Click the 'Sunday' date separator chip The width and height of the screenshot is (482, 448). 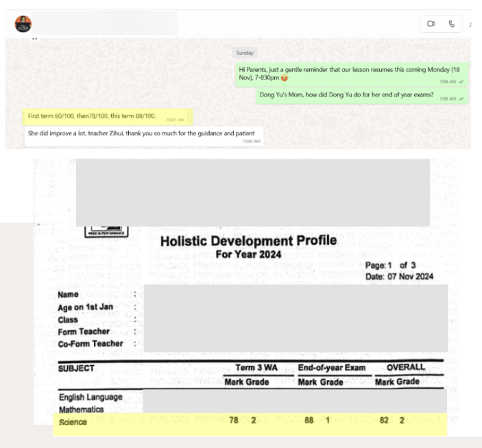tap(245, 53)
